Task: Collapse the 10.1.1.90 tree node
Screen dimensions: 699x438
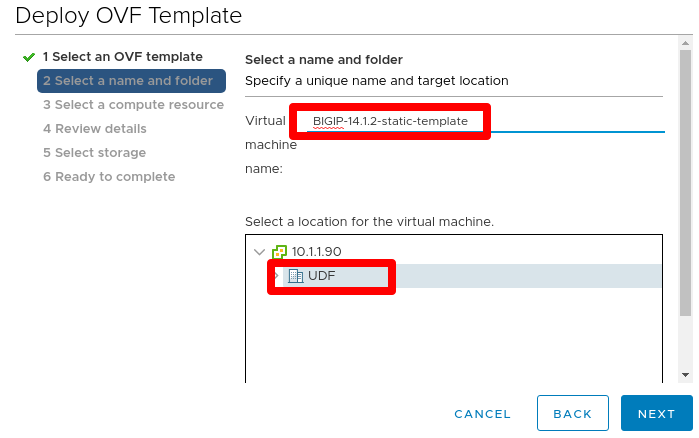Action: [259, 252]
